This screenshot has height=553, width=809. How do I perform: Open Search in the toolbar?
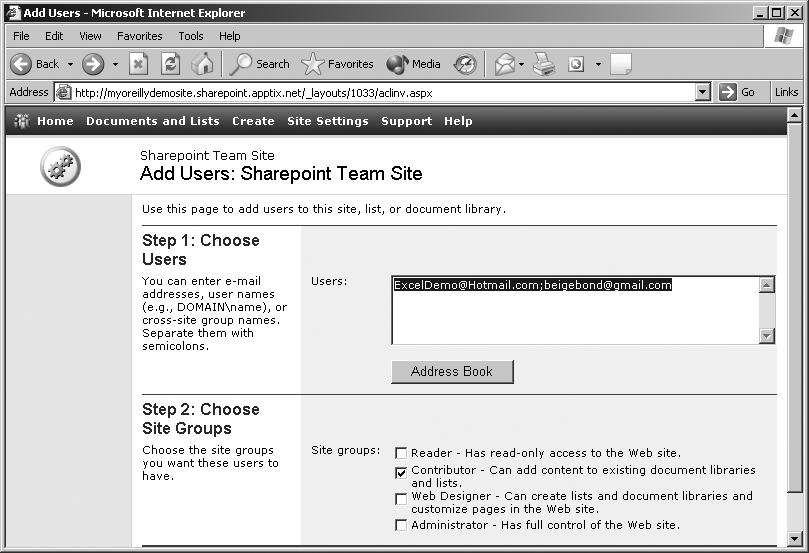coord(260,64)
